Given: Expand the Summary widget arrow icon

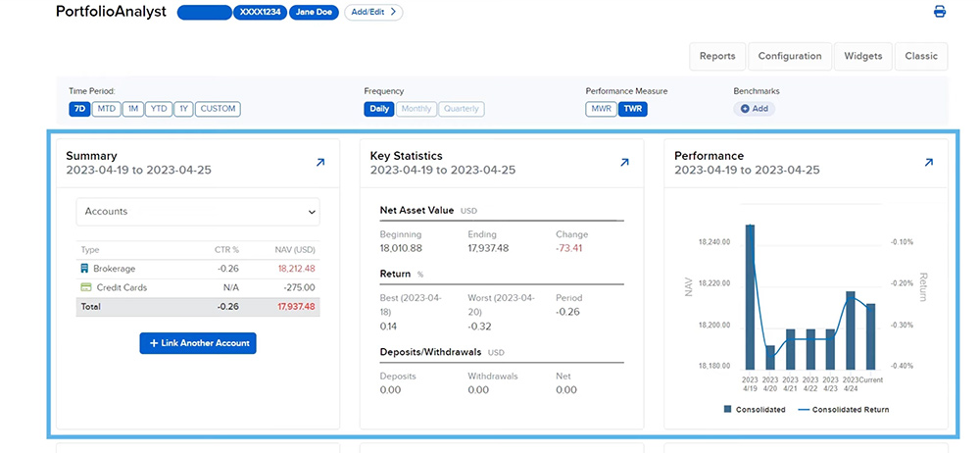Looking at the screenshot, I should pyautogui.click(x=320, y=162).
